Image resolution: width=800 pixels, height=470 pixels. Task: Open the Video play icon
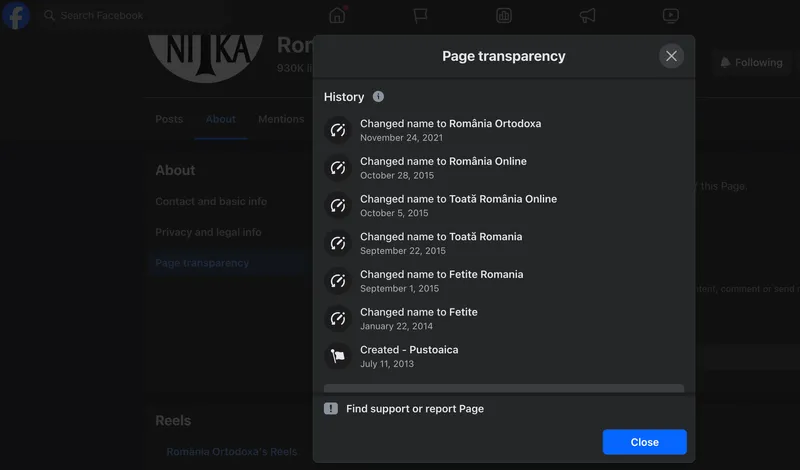(671, 15)
